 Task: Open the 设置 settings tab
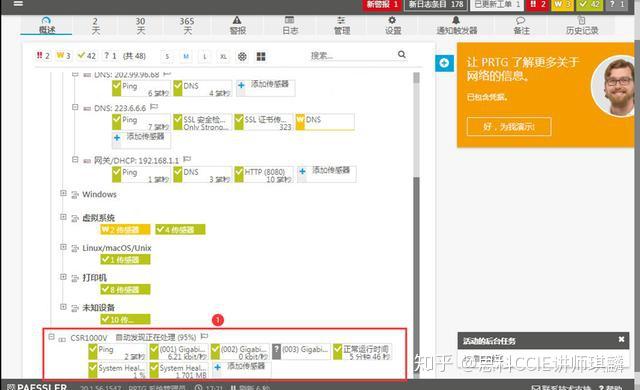(393, 26)
